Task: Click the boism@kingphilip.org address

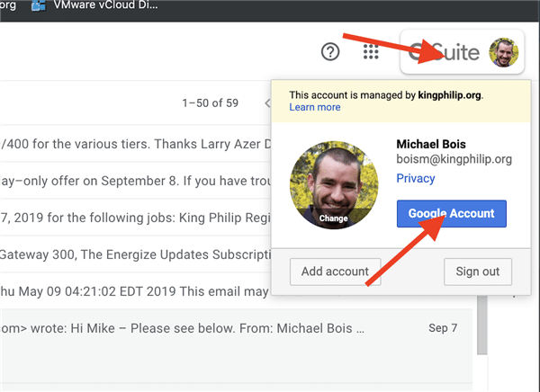Action: tap(454, 159)
